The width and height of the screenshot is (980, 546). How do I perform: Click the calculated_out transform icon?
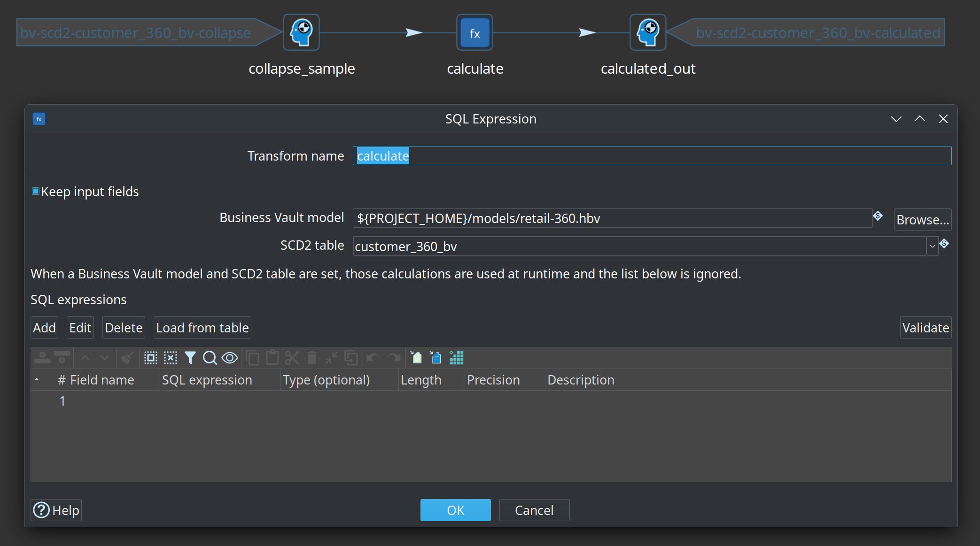(648, 32)
